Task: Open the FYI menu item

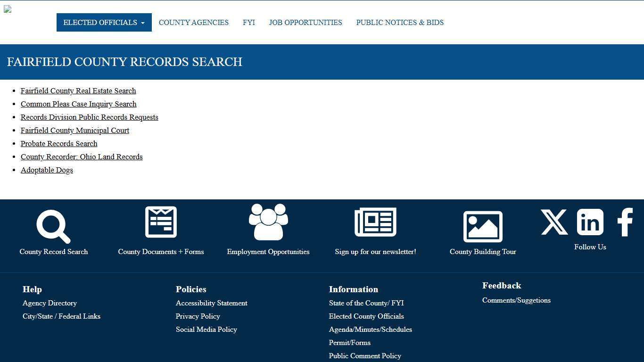Action: coord(248,22)
